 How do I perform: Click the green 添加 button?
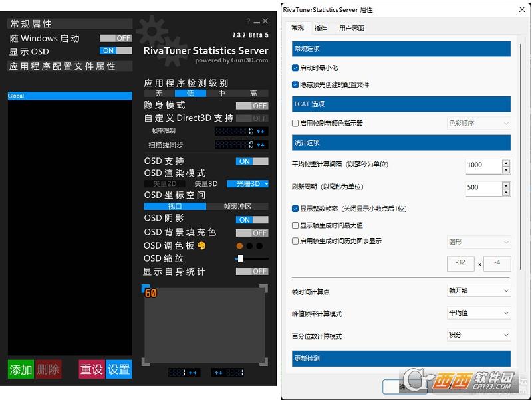(x=21, y=369)
